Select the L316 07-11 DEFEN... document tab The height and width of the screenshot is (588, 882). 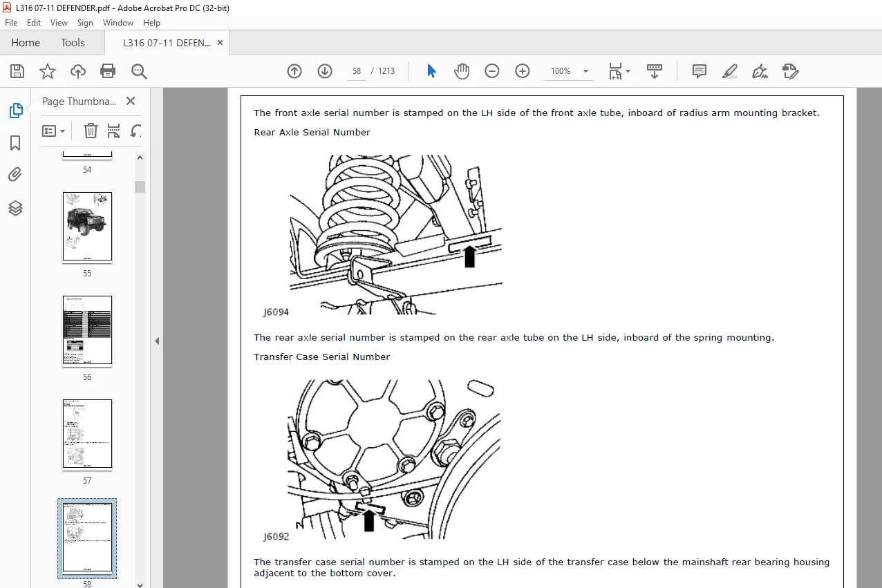167,43
